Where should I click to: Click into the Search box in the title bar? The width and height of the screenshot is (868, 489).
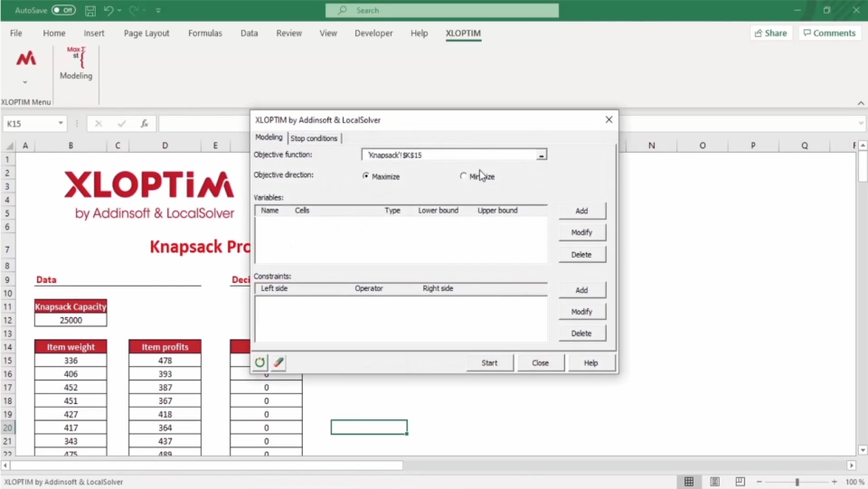coord(442,11)
